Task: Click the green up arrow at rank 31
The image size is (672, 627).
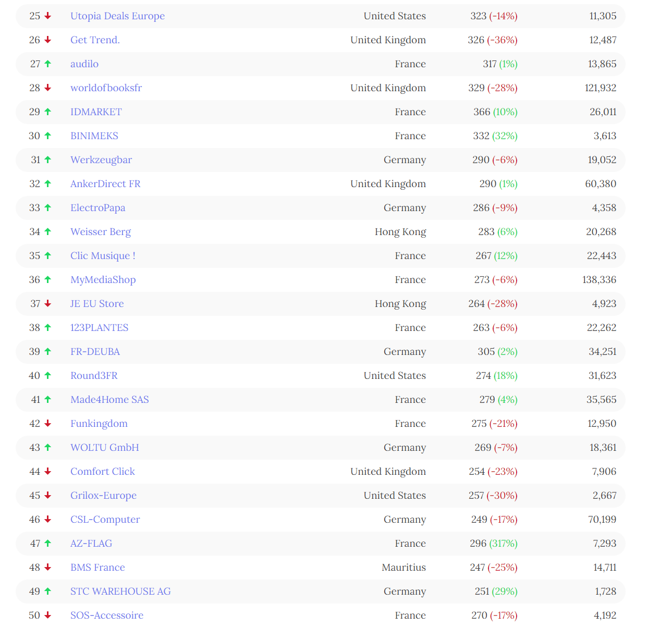Action: point(48,160)
